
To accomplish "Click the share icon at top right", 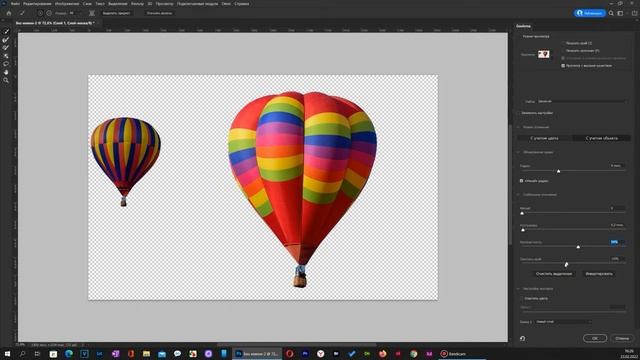I will click(634, 13).
